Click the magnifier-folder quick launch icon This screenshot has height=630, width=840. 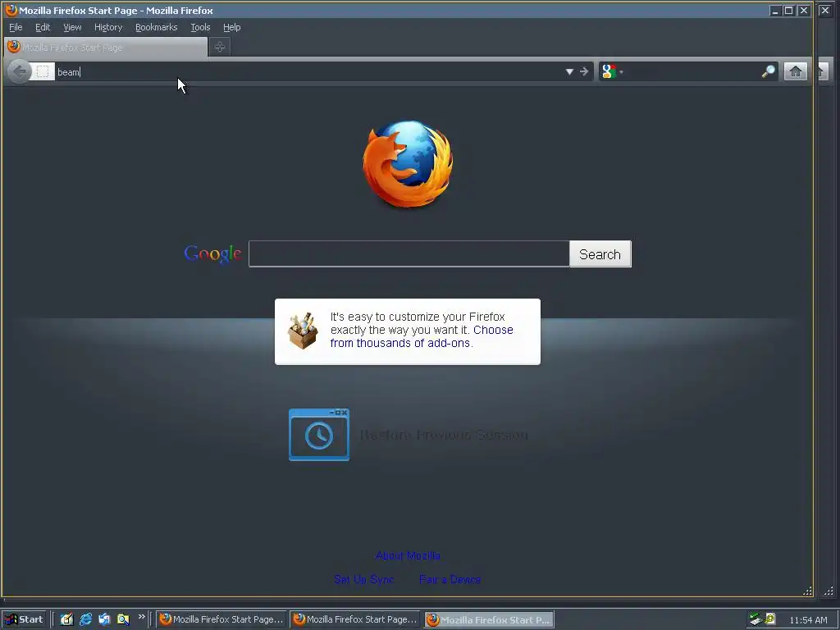[123, 619]
